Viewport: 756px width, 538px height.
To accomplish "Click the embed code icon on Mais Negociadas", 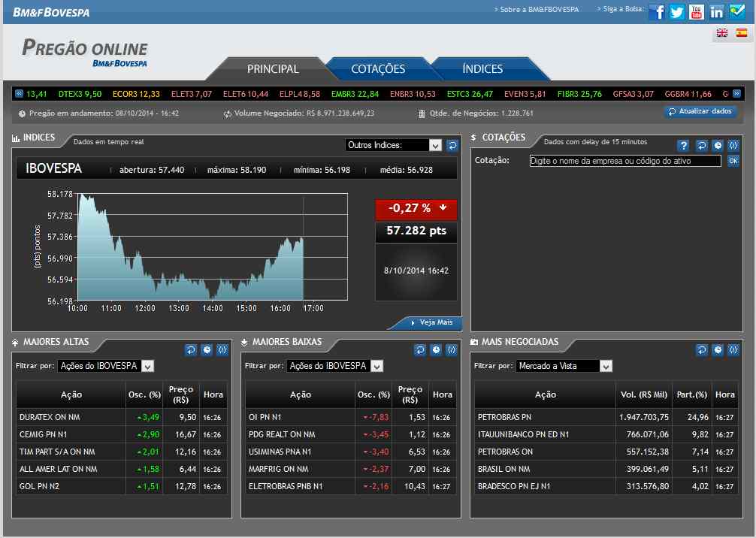I will point(732,349).
